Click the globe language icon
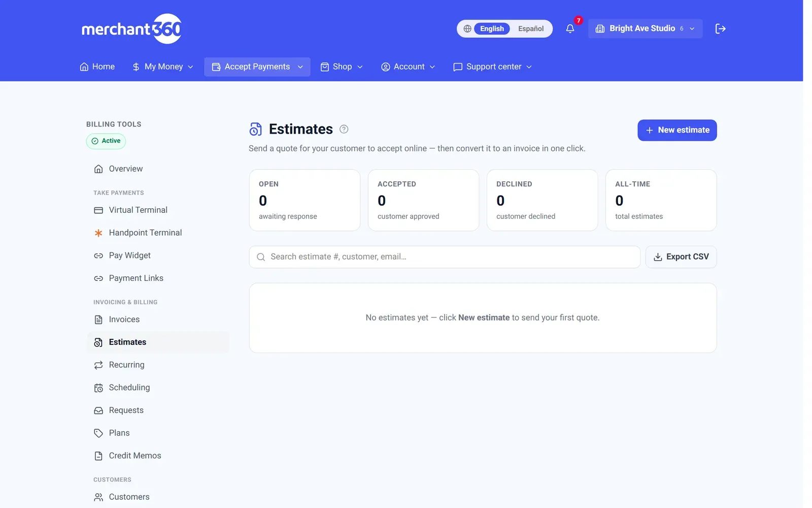This screenshot has width=812, height=508. tap(467, 29)
